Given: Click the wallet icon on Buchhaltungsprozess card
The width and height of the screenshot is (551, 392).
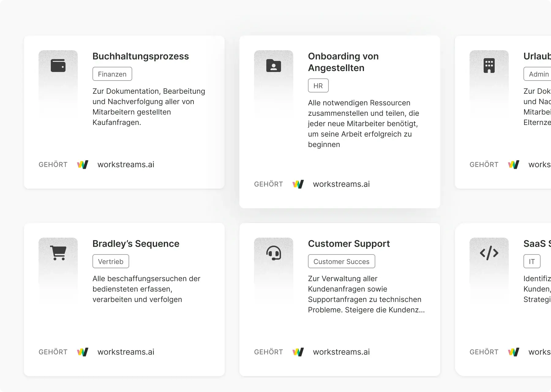Looking at the screenshot, I should (x=58, y=66).
